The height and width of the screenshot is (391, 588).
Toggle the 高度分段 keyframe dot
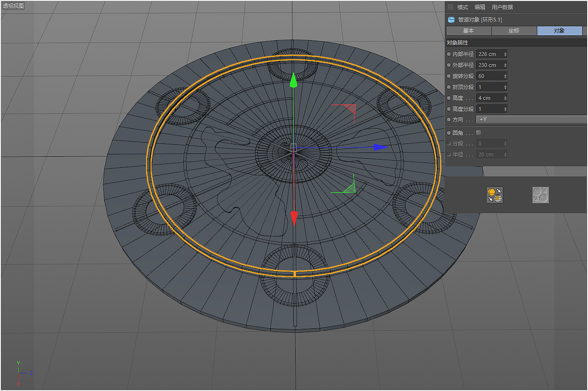tap(449, 109)
